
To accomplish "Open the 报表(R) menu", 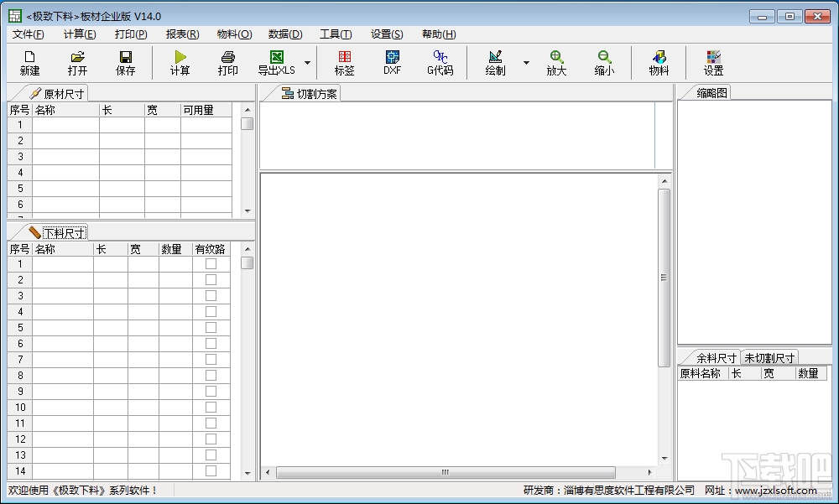I will [182, 34].
